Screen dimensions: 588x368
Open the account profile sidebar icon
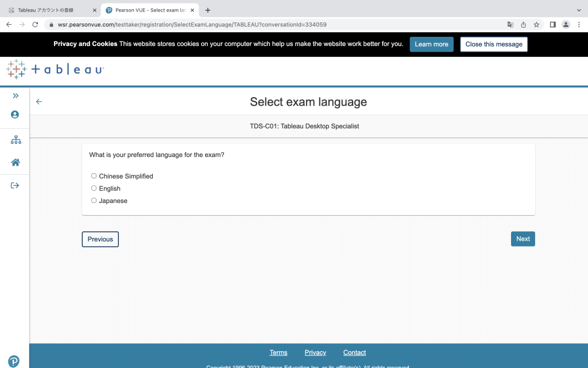tap(15, 114)
